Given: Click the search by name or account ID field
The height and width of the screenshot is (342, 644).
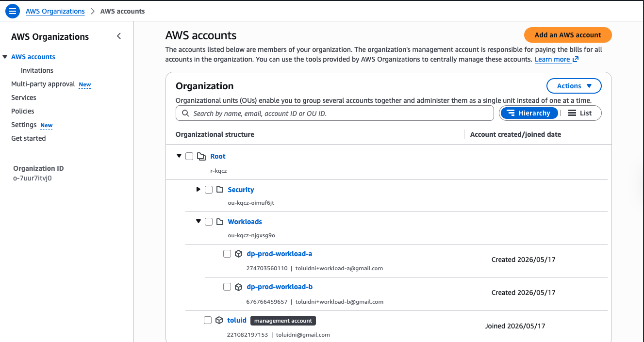Looking at the screenshot, I should pyautogui.click(x=335, y=113).
